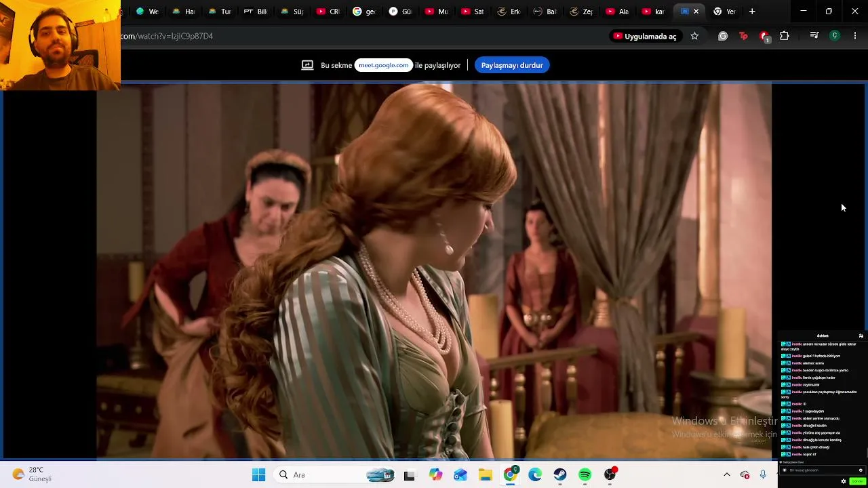Open chat settings gear icon
The height and width of the screenshot is (488, 868).
[844, 481]
